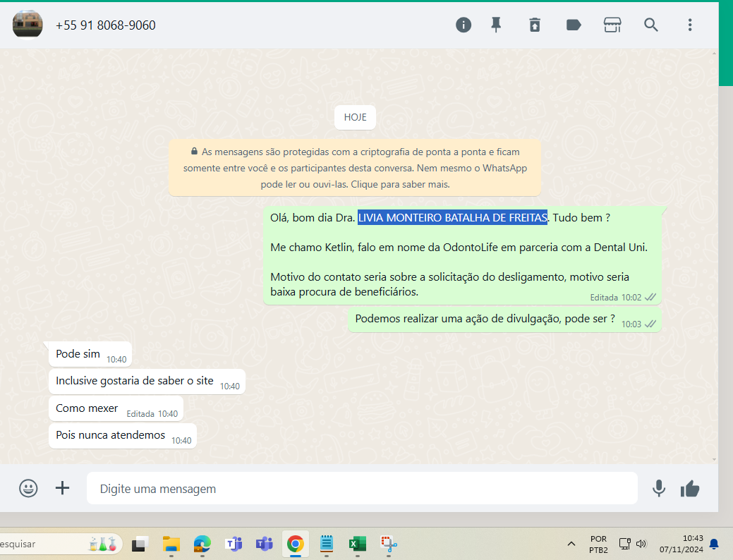Click the chat scrollbar down arrow
The width and height of the screenshot is (733, 560).
[714, 460]
